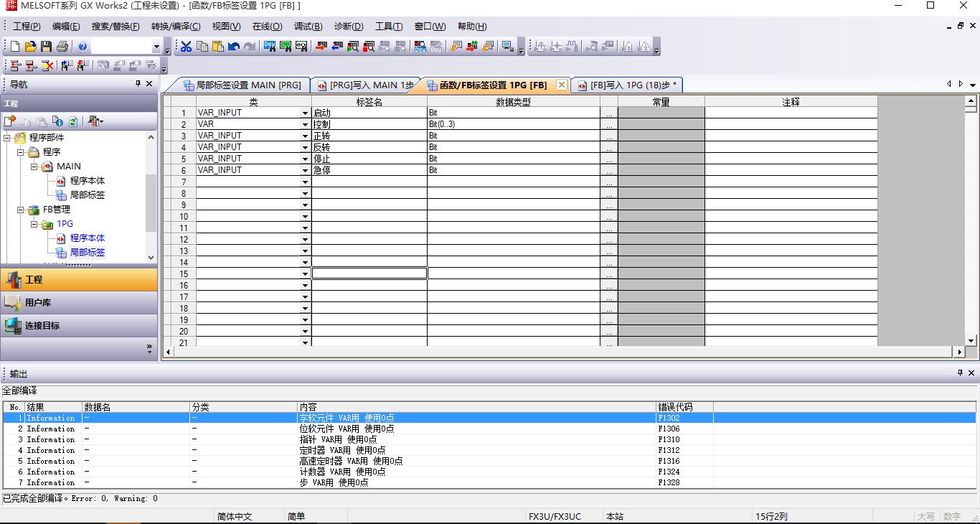Click the refresh icon in navigation panel

[x=73, y=121]
